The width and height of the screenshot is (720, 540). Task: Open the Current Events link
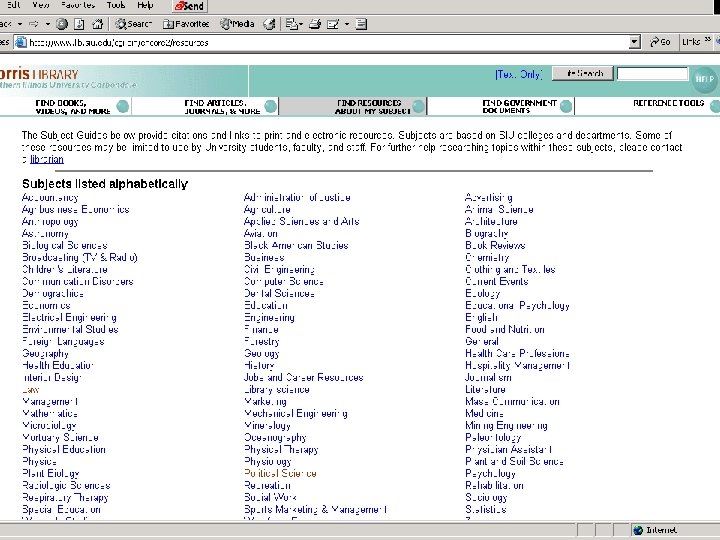[x=496, y=281]
